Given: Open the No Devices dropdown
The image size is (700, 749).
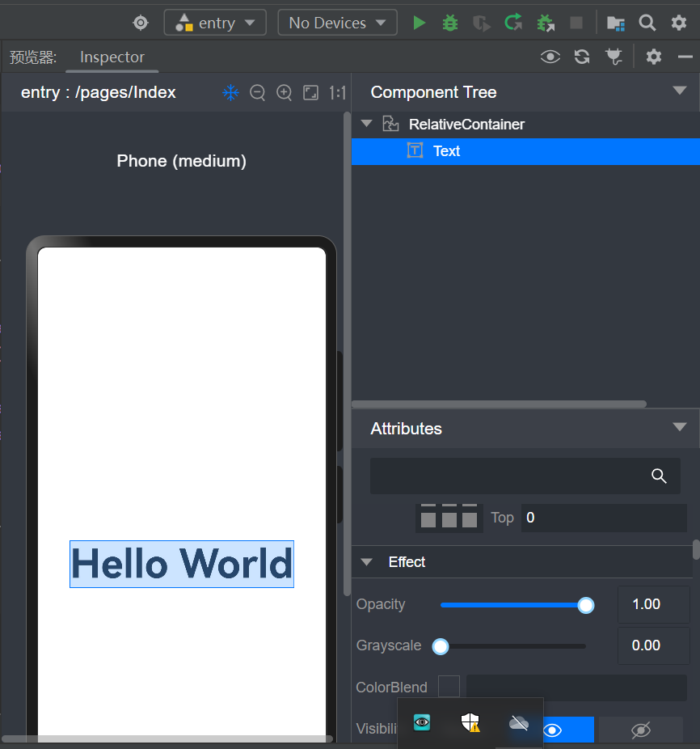Looking at the screenshot, I should coord(337,23).
